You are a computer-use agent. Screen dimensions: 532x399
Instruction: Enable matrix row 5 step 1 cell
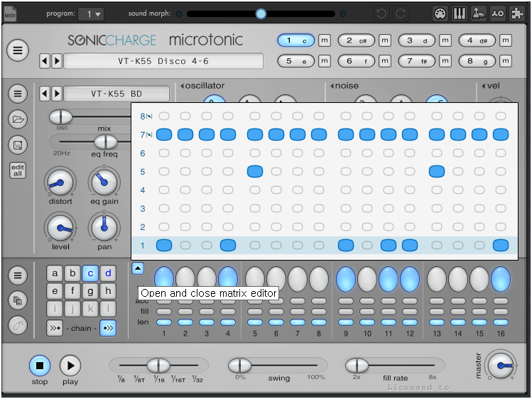coord(164,172)
